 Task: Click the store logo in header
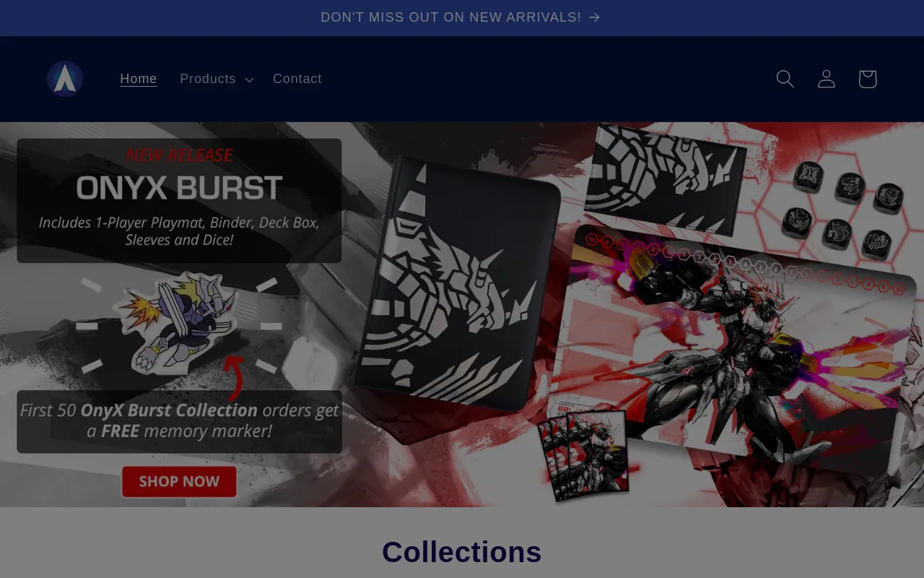click(x=65, y=79)
